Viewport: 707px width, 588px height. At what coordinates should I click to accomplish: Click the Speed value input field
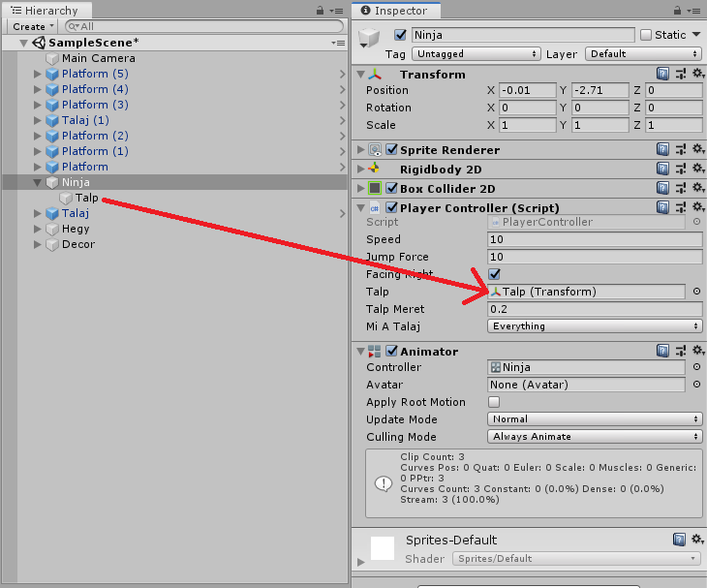click(x=595, y=239)
